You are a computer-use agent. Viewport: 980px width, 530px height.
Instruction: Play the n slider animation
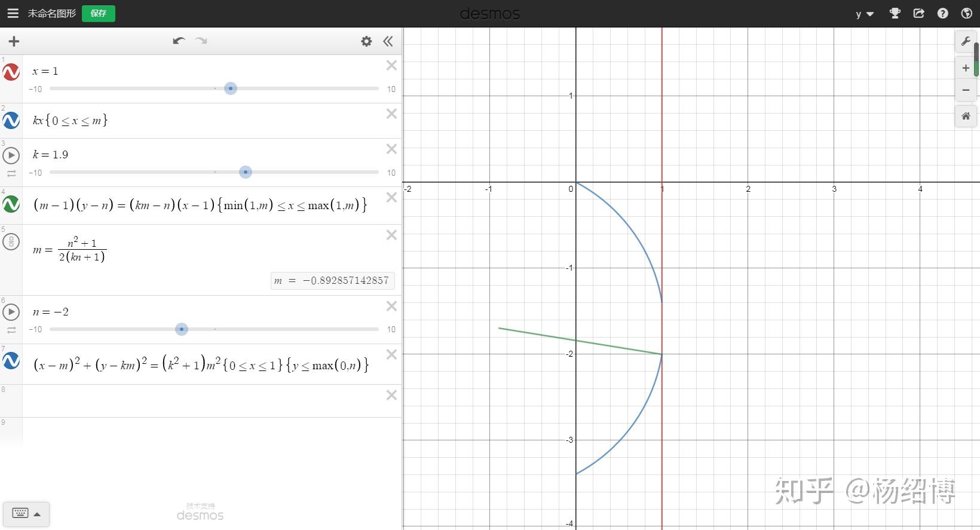pyautogui.click(x=11, y=312)
